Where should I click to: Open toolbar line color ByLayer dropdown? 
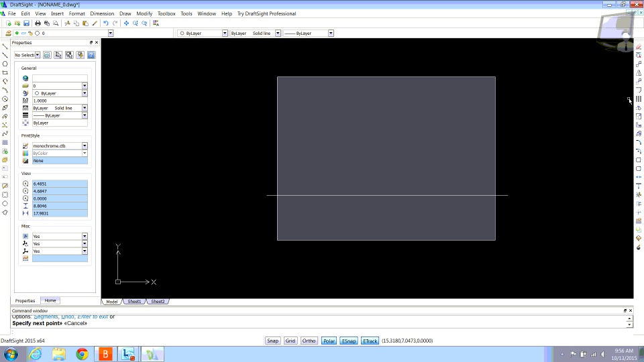point(225,34)
